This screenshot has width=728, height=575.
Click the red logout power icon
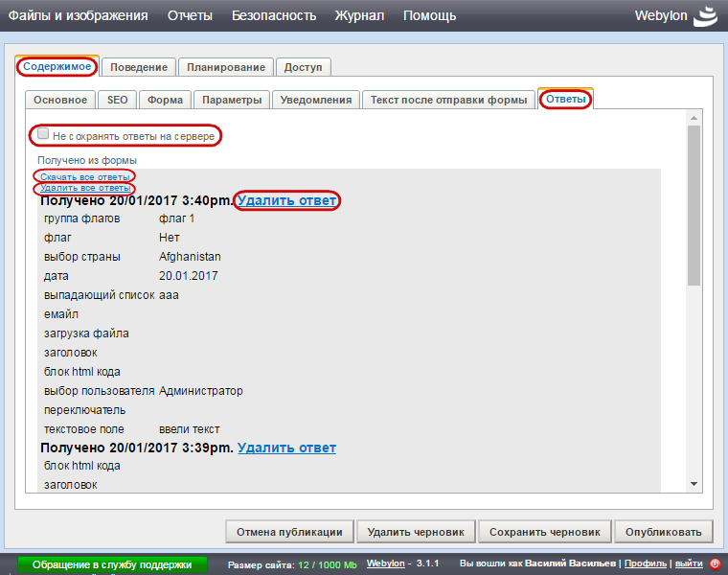point(715,563)
